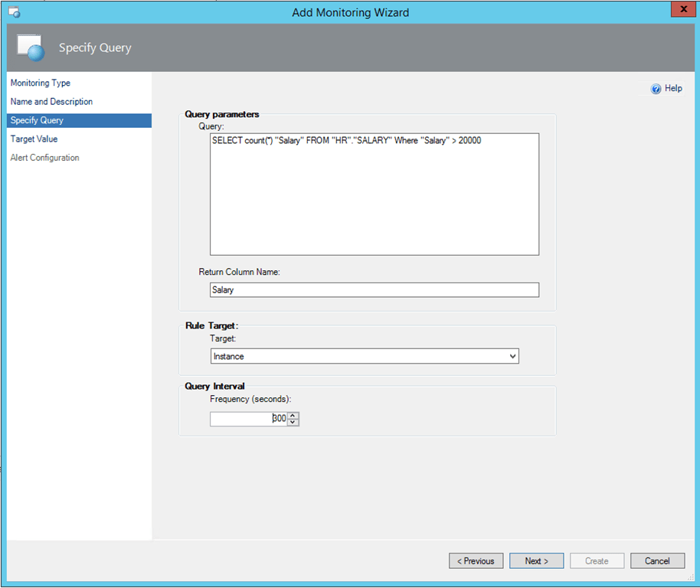The width and height of the screenshot is (700, 588).
Task: Click the Return Column Name field
Action: tap(374, 290)
